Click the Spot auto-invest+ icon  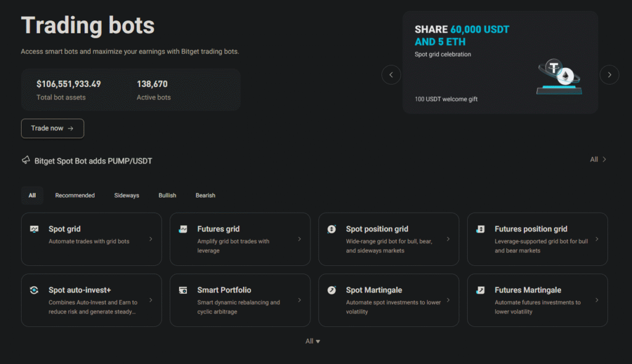(x=35, y=290)
